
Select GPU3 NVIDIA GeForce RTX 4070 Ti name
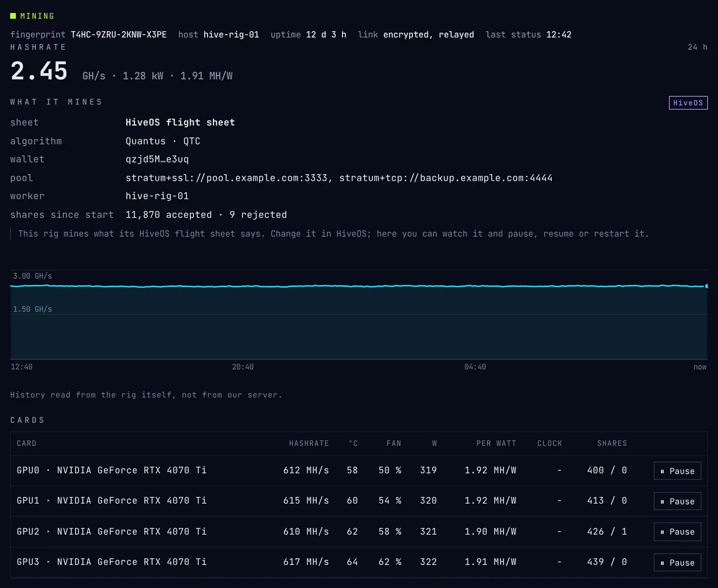click(x=112, y=562)
